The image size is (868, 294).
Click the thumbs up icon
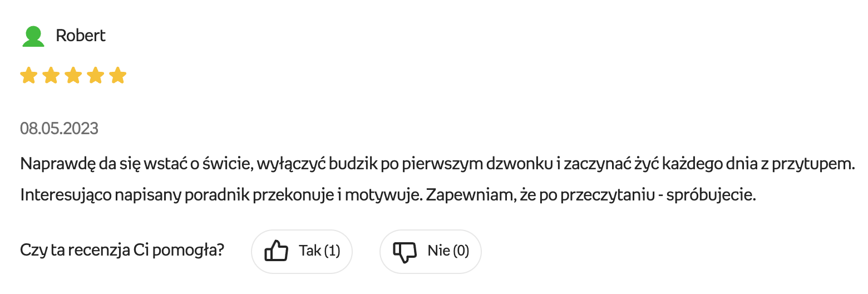pos(277,251)
